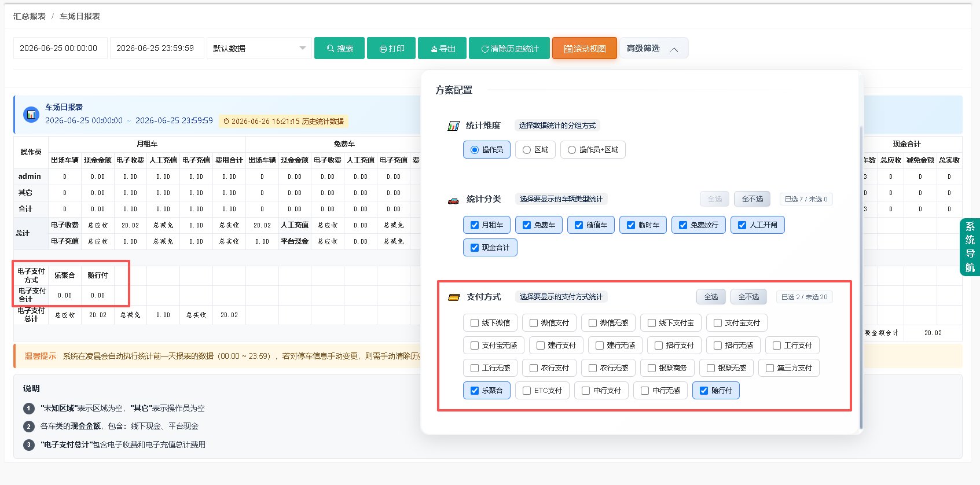
Task: Click the card icon beside 支付方式
Action: tap(454, 297)
